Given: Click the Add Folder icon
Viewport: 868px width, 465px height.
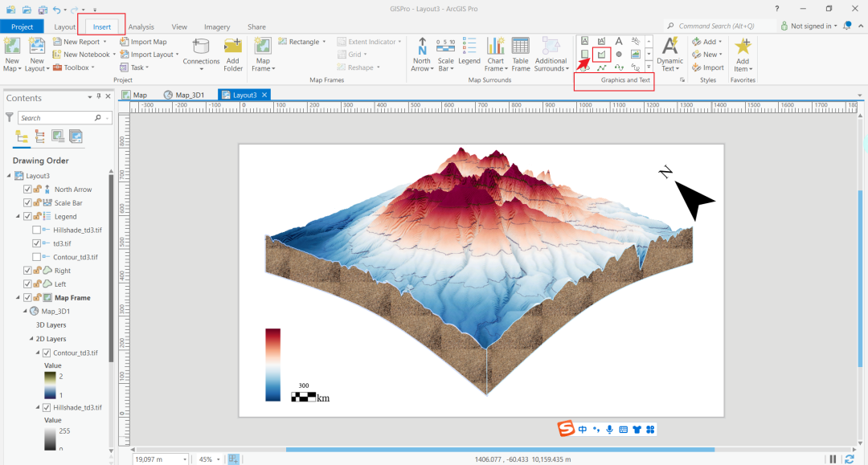Looking at the screenshot, I should click(233, 47).
